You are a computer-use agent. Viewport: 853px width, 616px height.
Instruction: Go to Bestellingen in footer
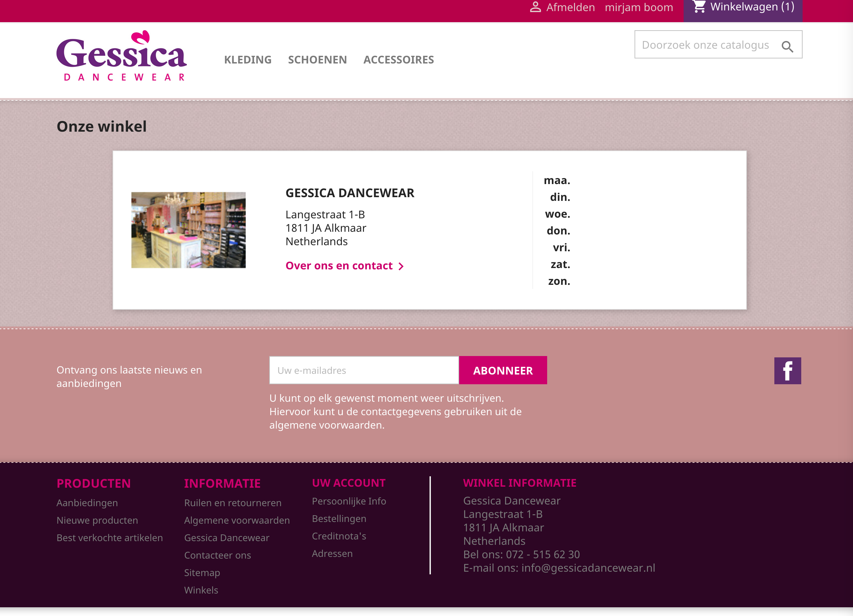point(338,518)
